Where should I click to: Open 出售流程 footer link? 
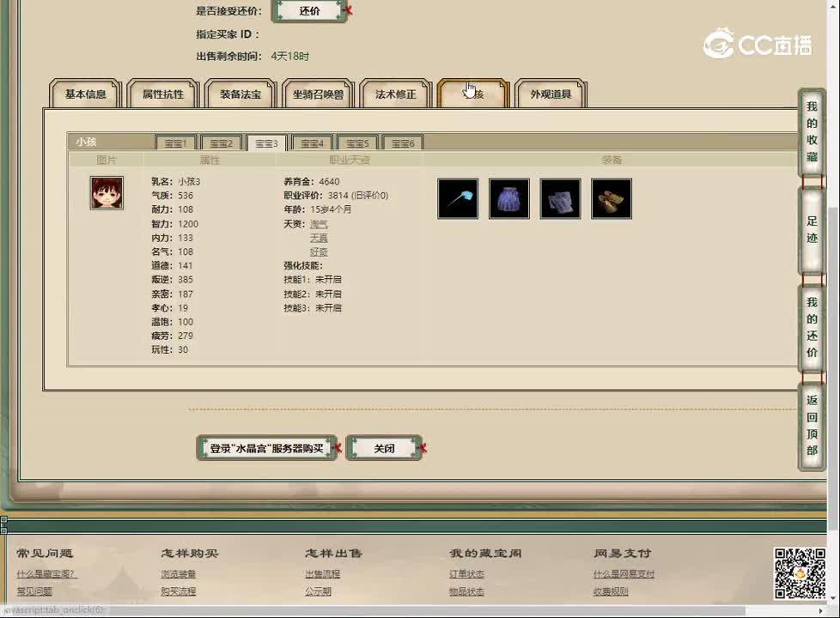[x=322, y=573]
